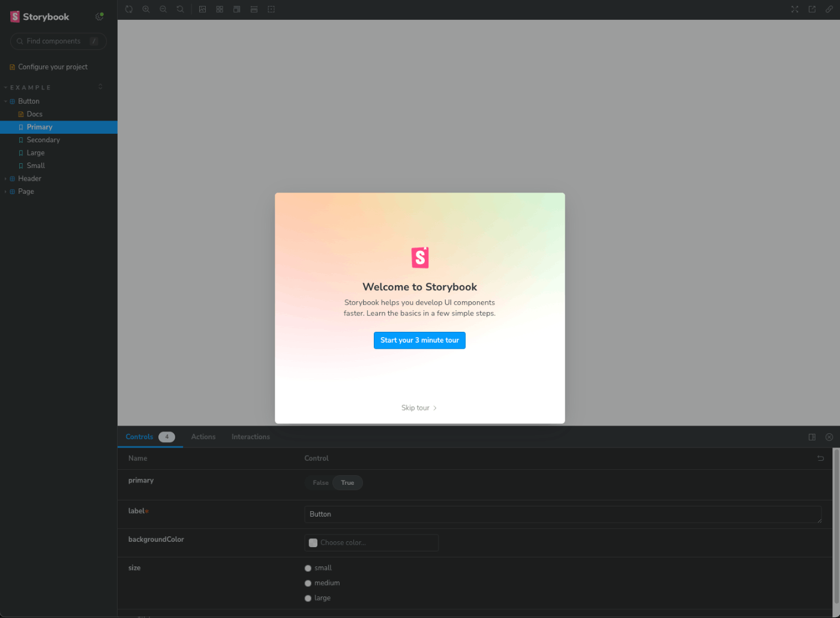The height and width of the screenshot is (618, 840).
Task: Reset the canvas zoom
Action: click(180, 10)
